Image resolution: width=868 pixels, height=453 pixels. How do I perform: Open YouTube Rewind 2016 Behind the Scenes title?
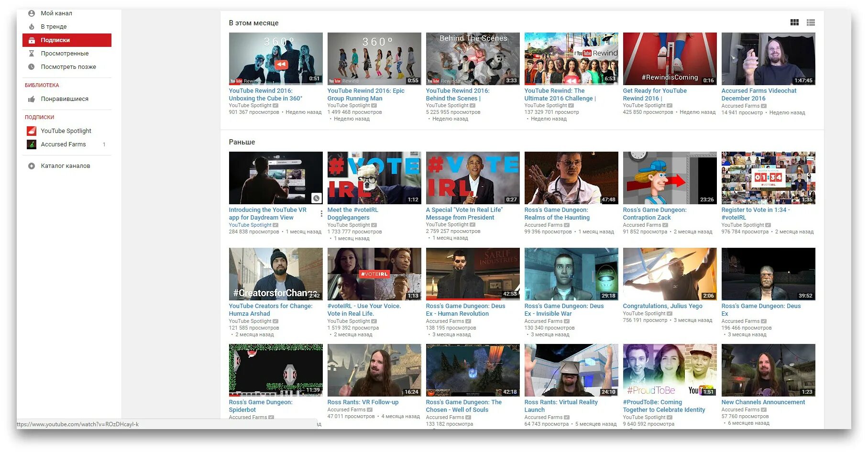click(458, 95)
